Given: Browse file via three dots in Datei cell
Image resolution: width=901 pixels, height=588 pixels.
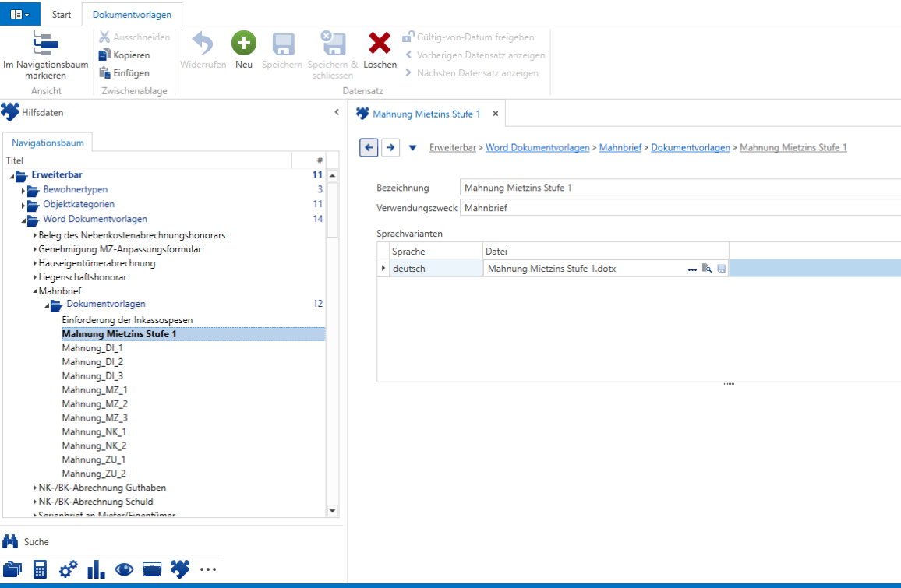Looking at the screenshot, I should (x=692, y=269).
